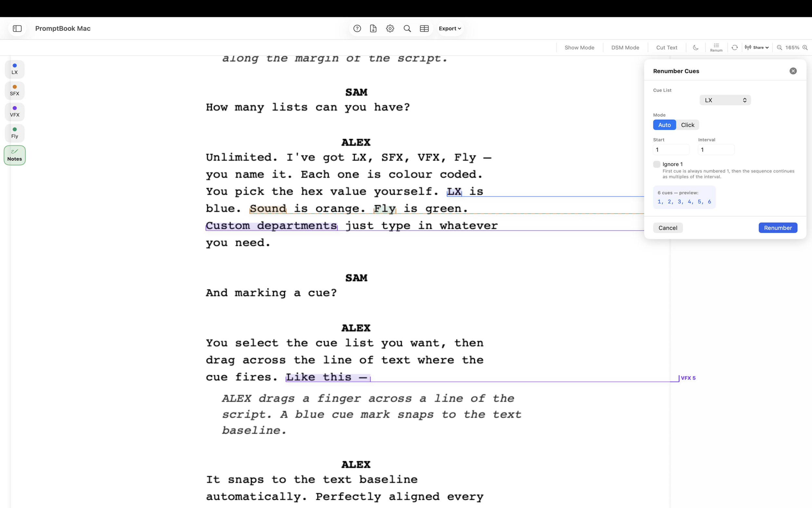The width and height of the screenshot is (812, 508).
Task: Open settings gear icon
Action: coord(390,29)
